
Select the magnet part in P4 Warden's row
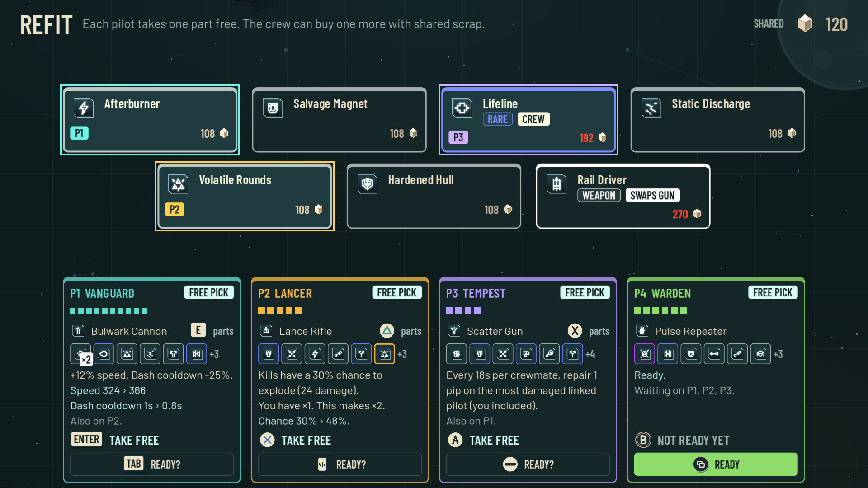click(691, 354)
